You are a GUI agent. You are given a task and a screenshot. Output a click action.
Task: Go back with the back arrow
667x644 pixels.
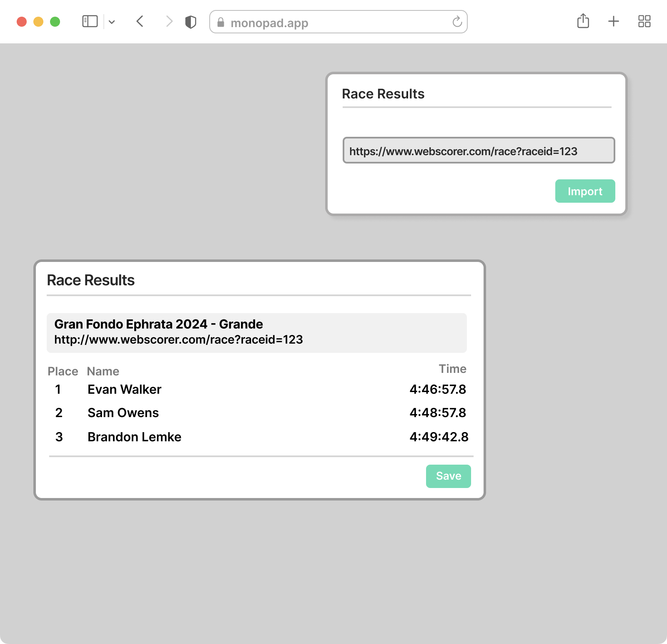pos(140,21)
